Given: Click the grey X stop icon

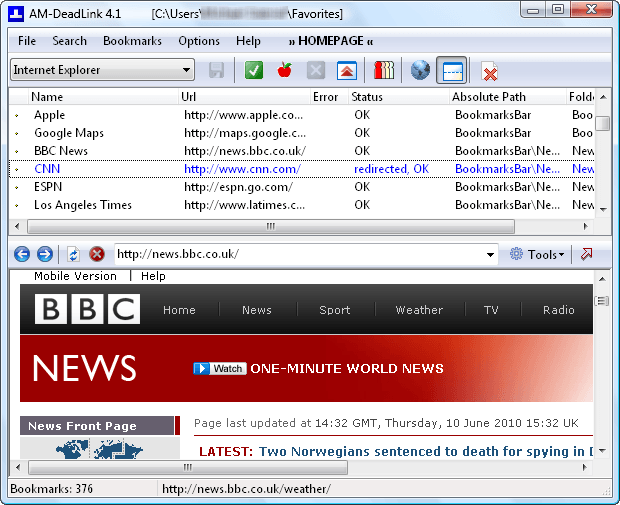Looking at the screenshot, I should [316, 70].
